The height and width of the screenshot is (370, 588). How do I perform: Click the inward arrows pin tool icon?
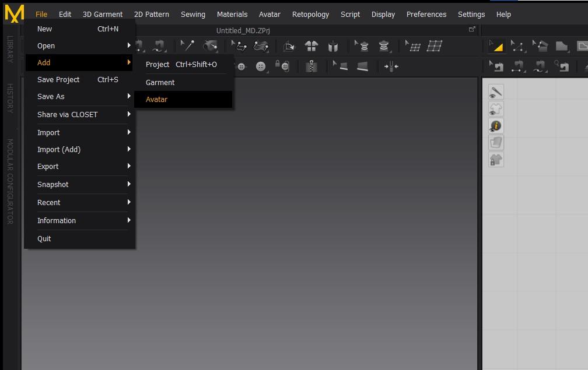tap(391, 66)
